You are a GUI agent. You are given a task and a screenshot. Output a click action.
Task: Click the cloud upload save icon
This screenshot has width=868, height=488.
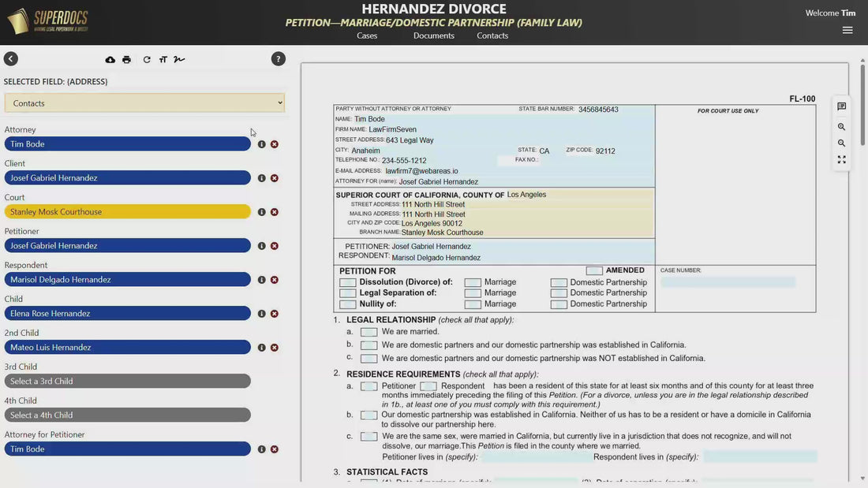(110, 60)
